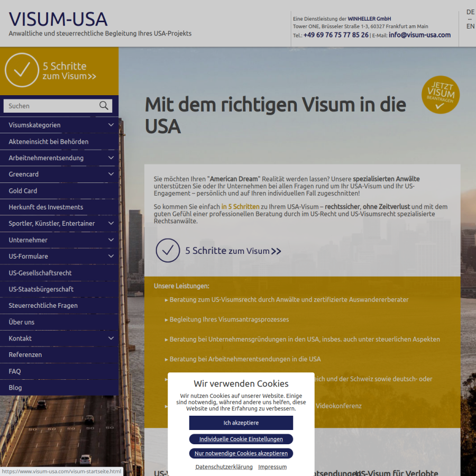This screenshot has height=476, width=476.
Task: Click 'Begleitung Ihres Visumsantragsprozesses' text
Action: 229,319
